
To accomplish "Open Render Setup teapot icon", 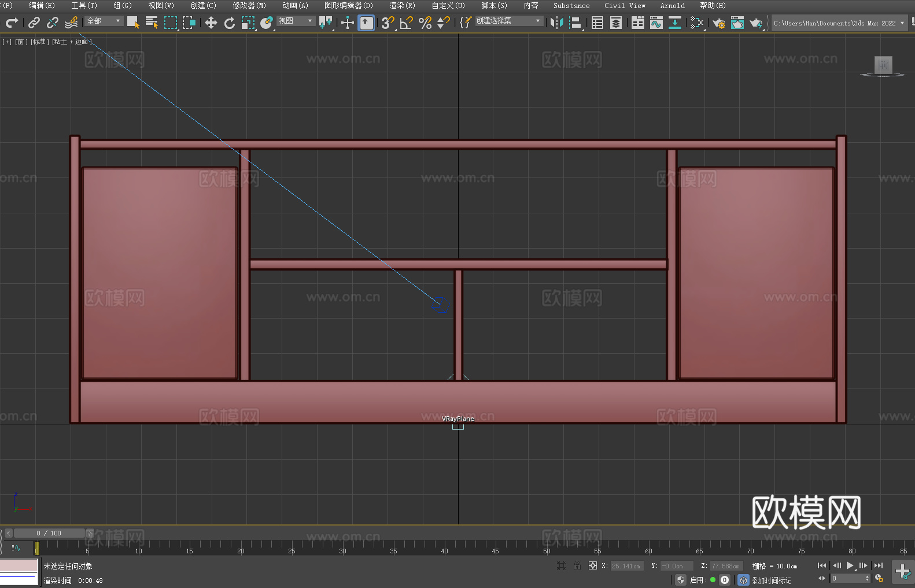I will [x=719, y=23].
